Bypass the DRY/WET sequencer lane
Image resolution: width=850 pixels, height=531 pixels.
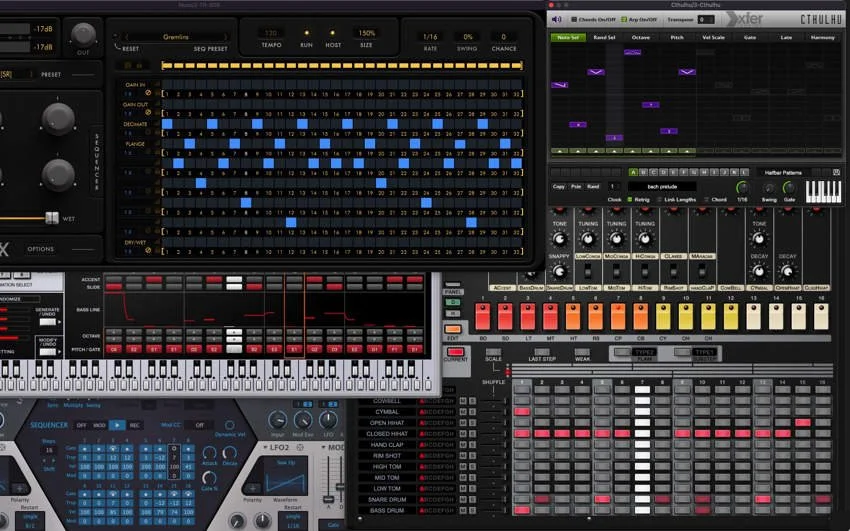click(x=148, y=250)
